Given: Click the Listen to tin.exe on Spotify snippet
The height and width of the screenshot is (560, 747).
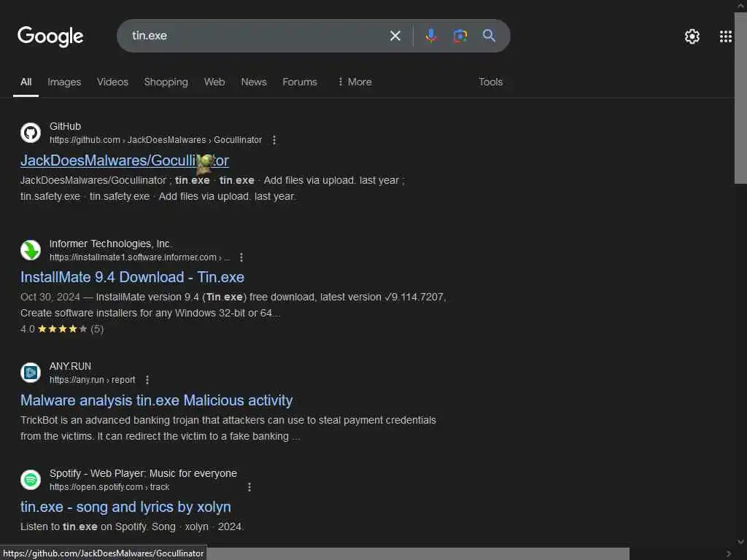Looking at the screenshot, I should pyautogui.click(x=132, y=526).
